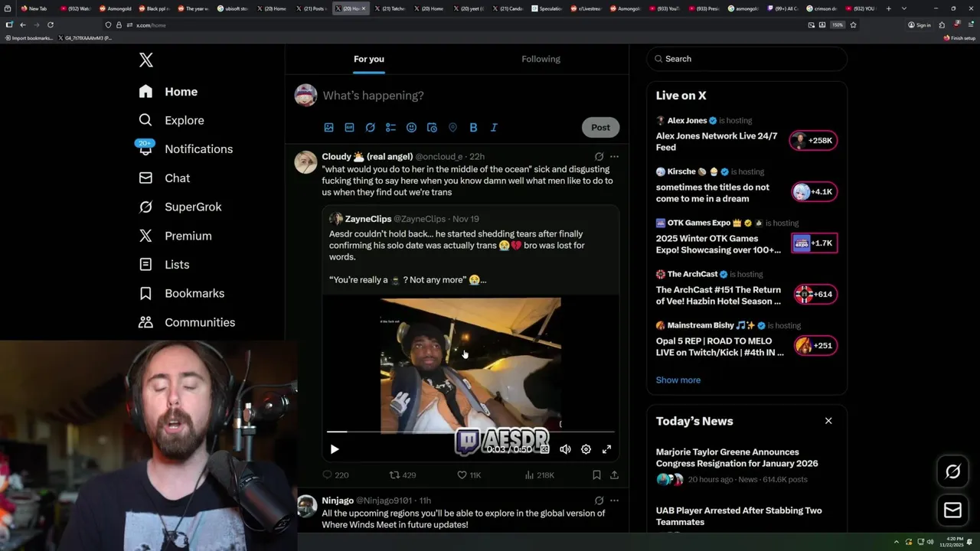Dismiss the Today's News panel

pos(828,421)
